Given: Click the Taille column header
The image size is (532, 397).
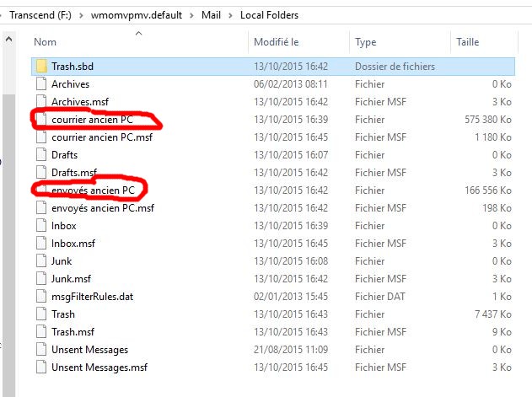Looking at the screenshot, I should point(467,41).
